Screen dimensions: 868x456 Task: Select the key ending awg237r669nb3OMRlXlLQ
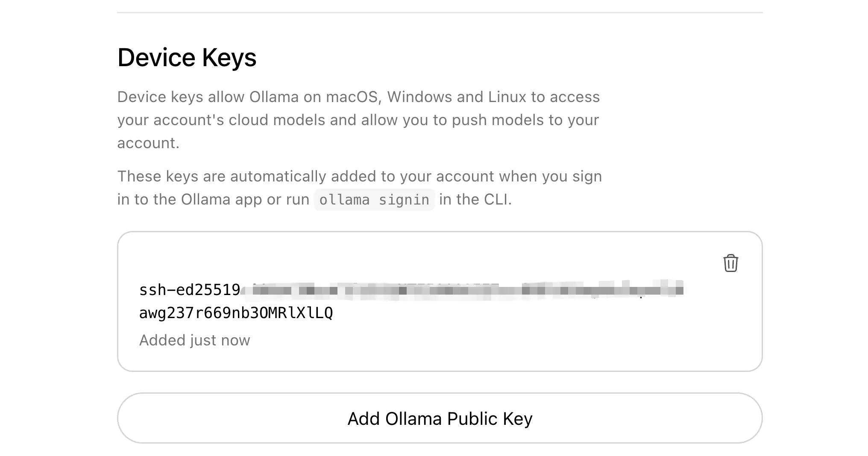coord(236,313)
